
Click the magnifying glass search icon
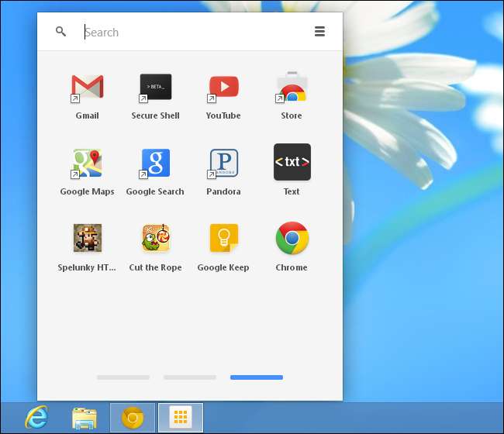[x=60, y=32]
